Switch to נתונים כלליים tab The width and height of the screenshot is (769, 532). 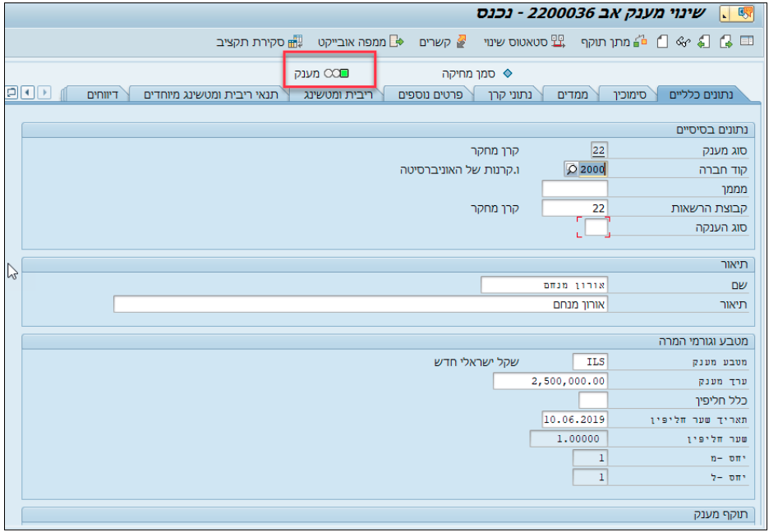(x=700, y=94)
